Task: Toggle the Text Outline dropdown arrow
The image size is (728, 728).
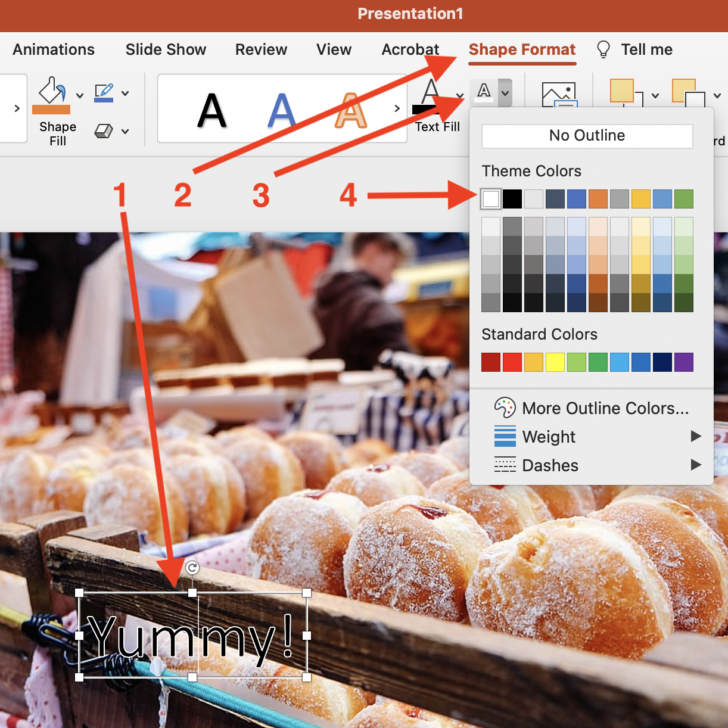Action: coord(505,93)
